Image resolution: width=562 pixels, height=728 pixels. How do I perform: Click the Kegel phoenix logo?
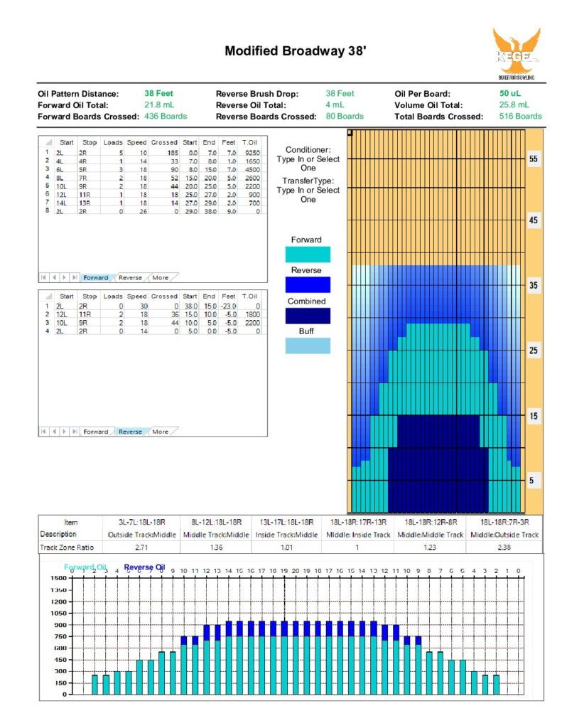[x=516, y=54]
